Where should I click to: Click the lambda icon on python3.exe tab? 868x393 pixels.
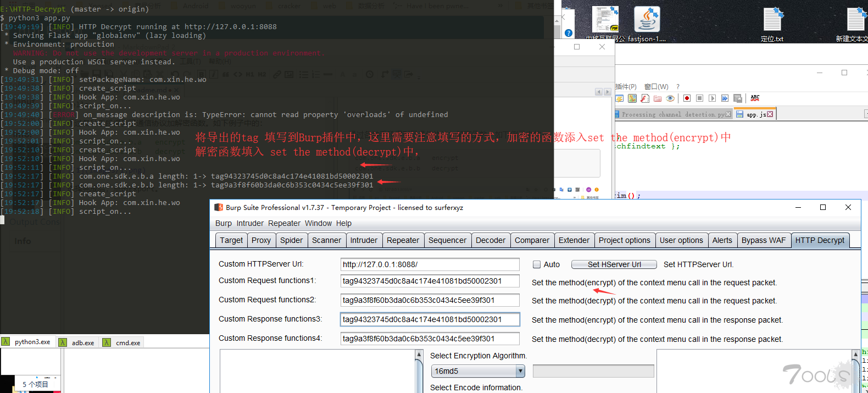tap(5, 342)
